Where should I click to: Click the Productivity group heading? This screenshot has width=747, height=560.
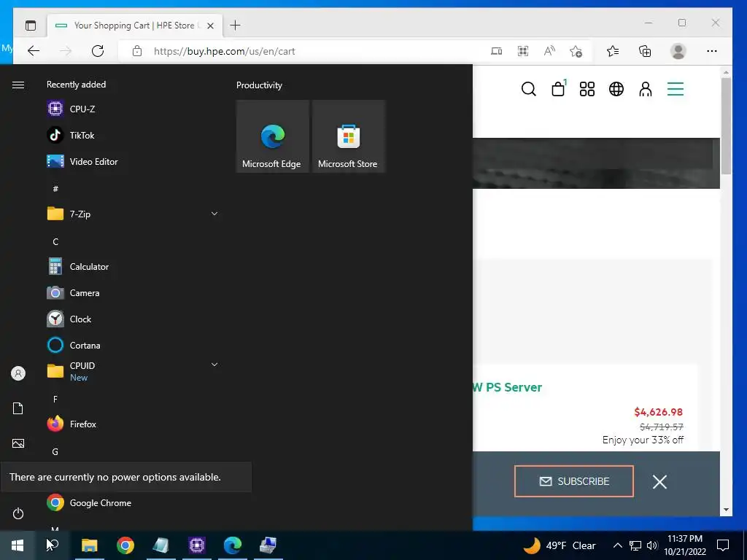259,85
